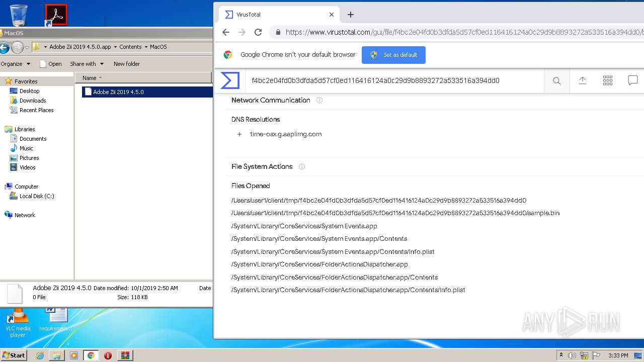Open Windows Explorer from taskbar
The image size is (644, 362).
[x=57, y=355]
